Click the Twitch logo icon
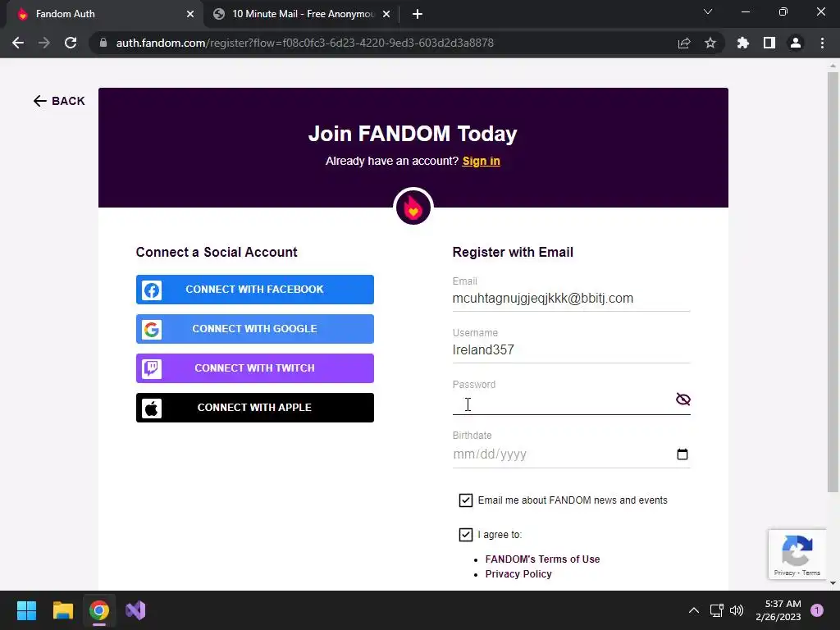Image resolution: width=840 pixels, height=630 pixels. pyautogui.click(x=152, y=368)
